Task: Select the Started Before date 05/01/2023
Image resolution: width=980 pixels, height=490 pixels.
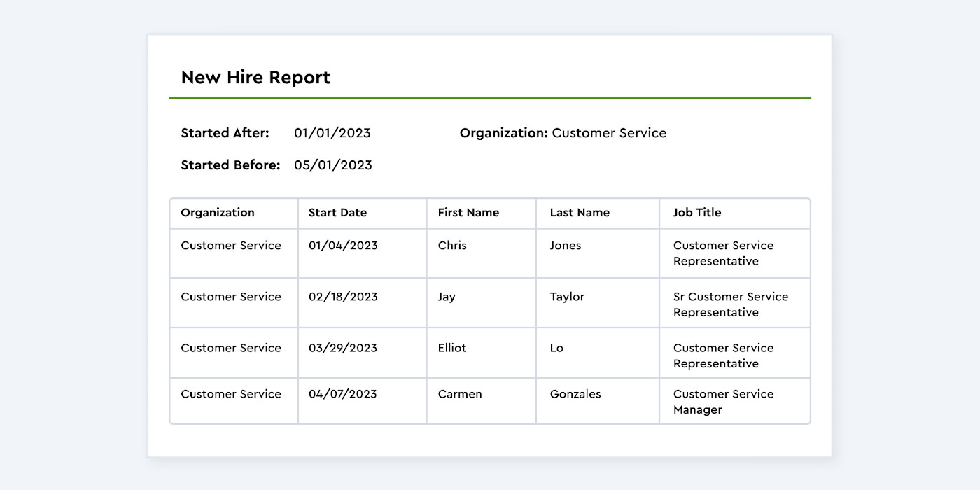Action: click(x=332, y=165)
